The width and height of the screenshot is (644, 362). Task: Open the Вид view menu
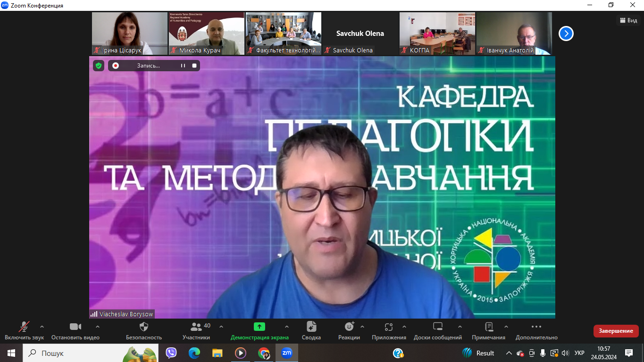coord(627,20)
